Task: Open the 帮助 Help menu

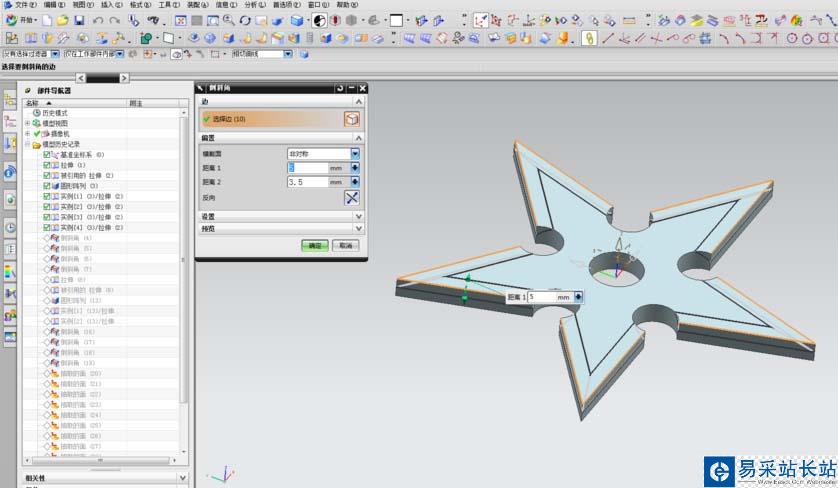Action: (x=347, y=5)
